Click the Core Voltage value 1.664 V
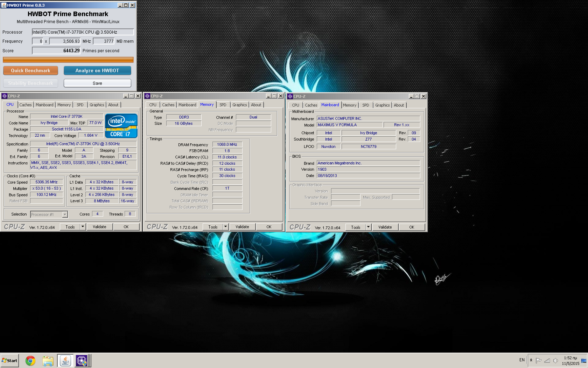 point(91,135)
